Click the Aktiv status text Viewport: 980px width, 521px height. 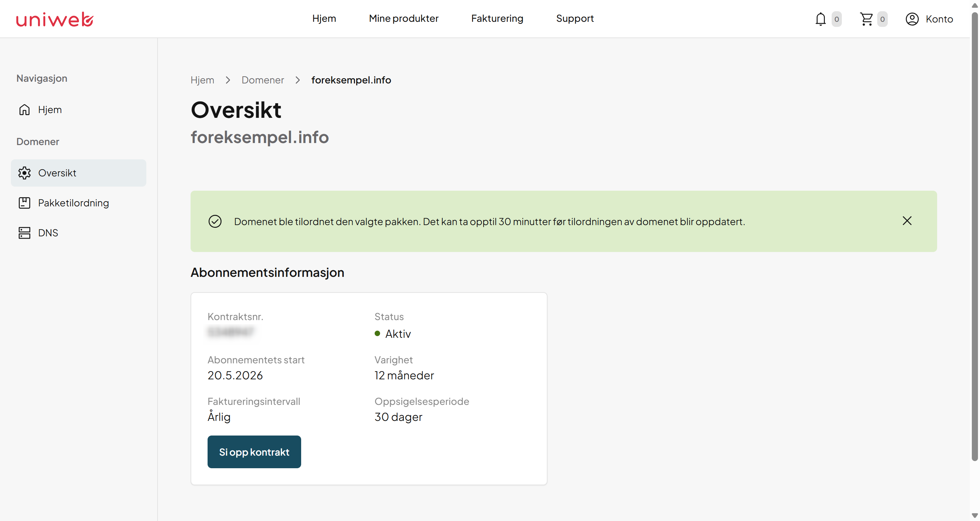[398, 334]
